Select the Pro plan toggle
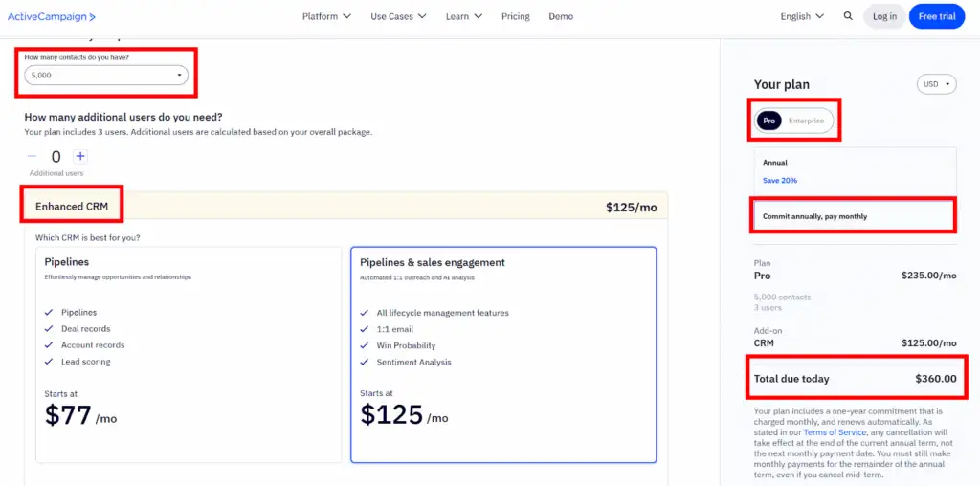Screen dimensions: 980x486 click(x=768, y=121)
